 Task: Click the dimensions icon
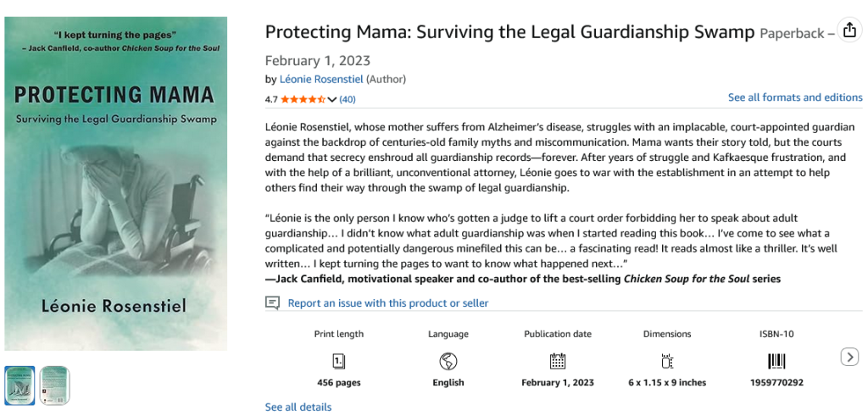pyautogui.click(x=666, y=361)
